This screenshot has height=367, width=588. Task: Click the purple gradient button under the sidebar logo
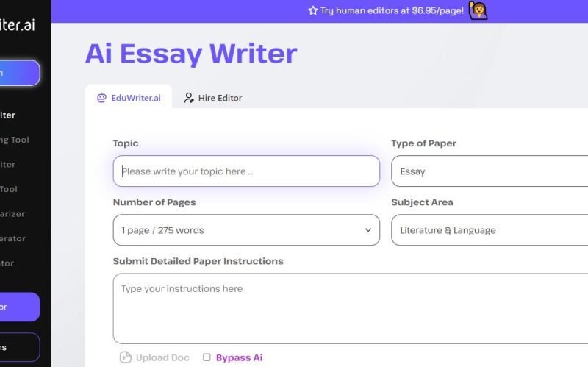click(20, 73)
